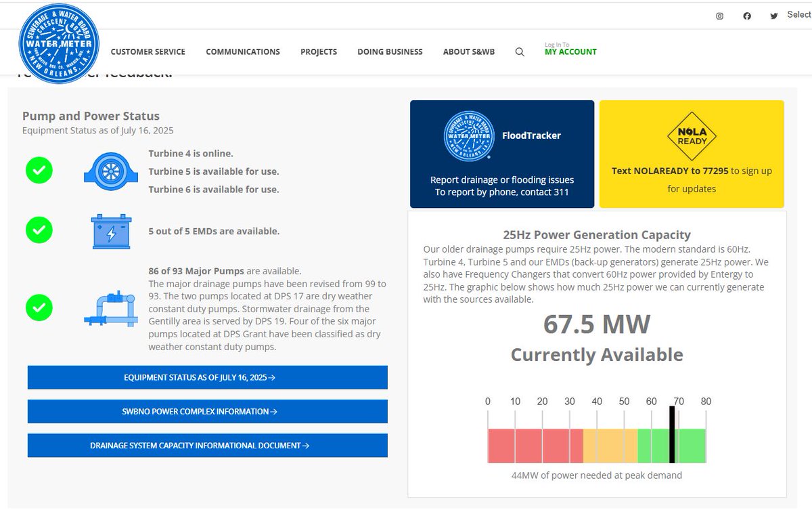812x512 pixels.
Task: Open SWBNO Power Complex Information
Action: 208,411
